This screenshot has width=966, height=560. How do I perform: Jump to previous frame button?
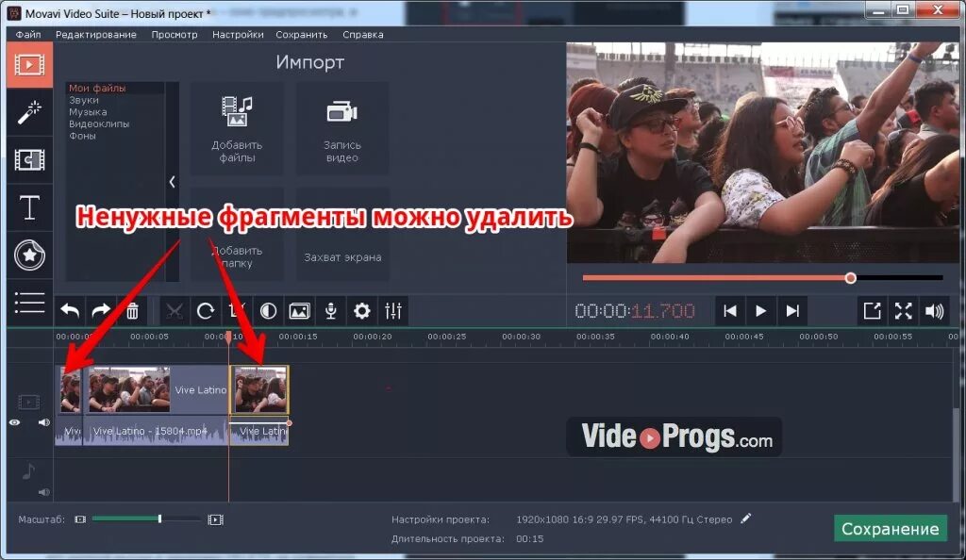[x=730, y=311]
